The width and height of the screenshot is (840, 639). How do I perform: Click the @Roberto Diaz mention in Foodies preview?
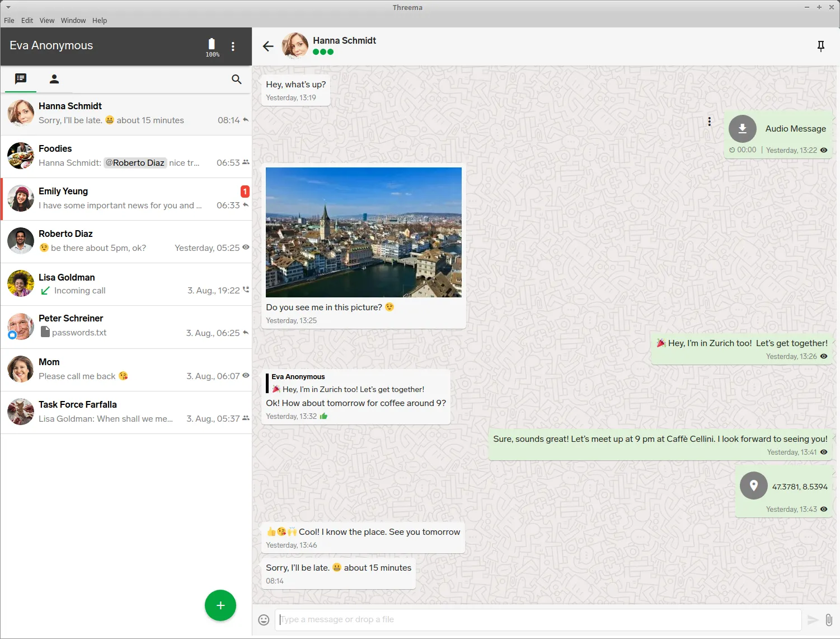(135, 163)
